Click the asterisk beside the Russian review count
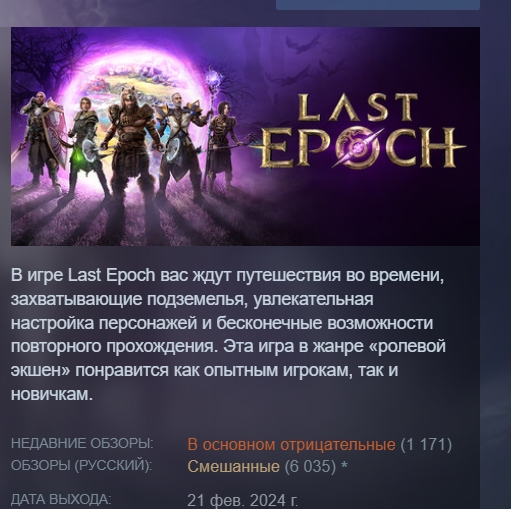The image size is (511, 509). 344,466
